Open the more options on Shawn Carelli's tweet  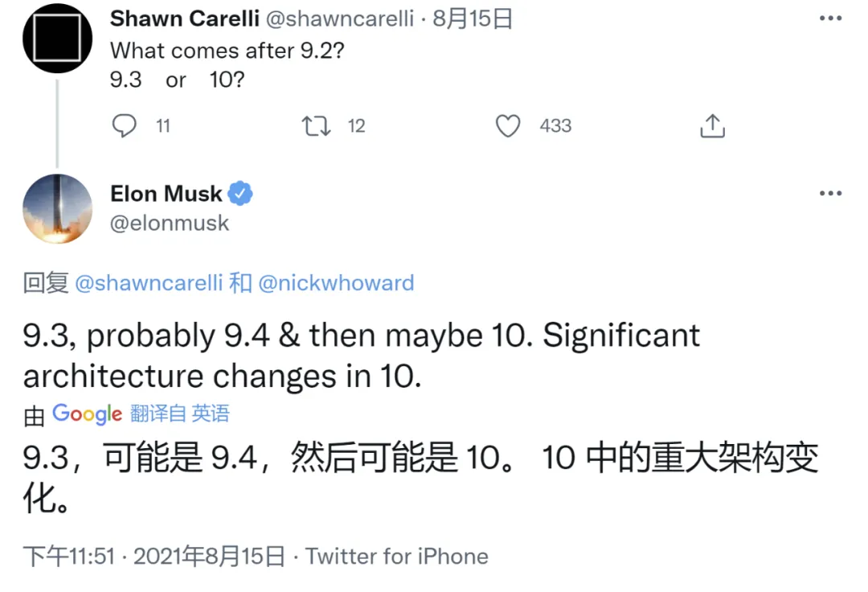830,18
